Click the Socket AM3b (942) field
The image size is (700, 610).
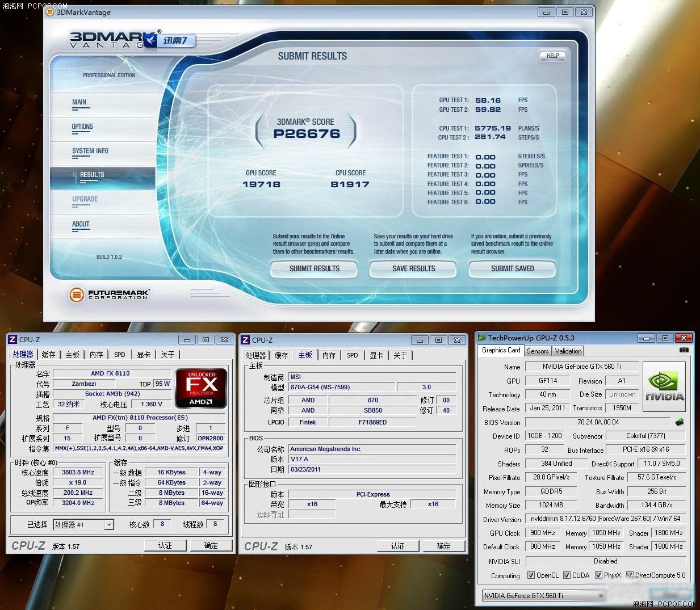112,394
